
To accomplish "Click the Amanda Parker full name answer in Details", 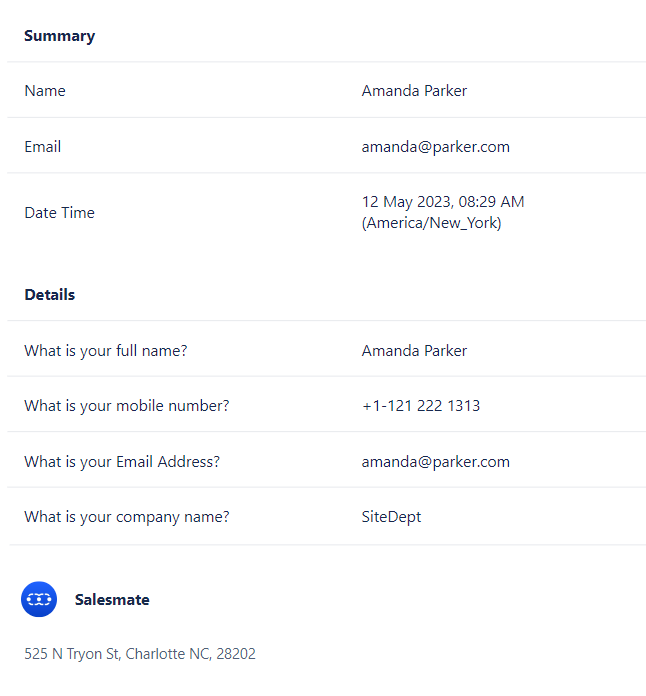I will coord(414,351).
